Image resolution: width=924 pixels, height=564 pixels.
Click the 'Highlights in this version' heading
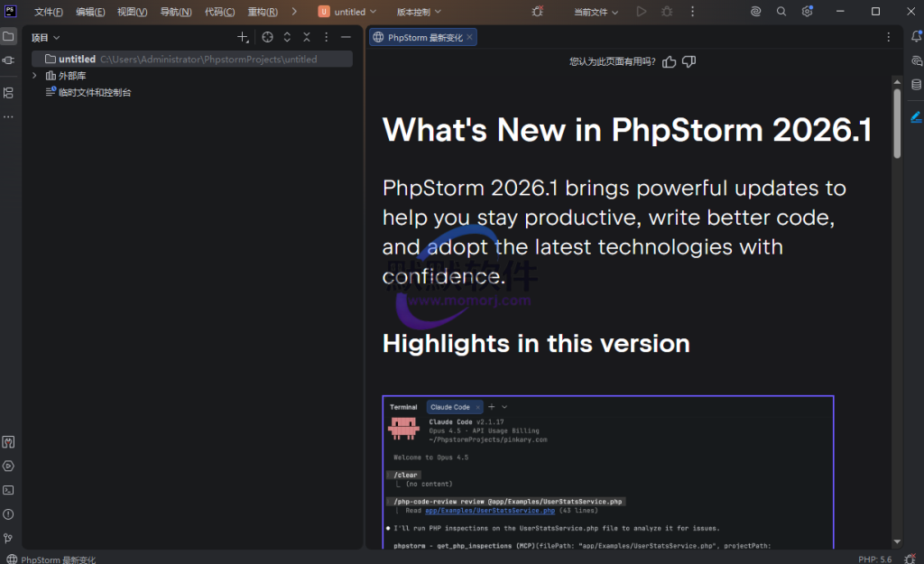coord(536,344)
